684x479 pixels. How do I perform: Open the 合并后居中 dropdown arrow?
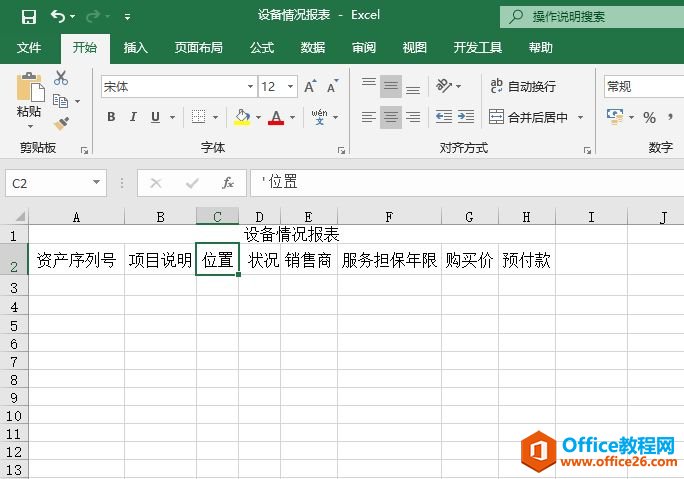(581, 117)
